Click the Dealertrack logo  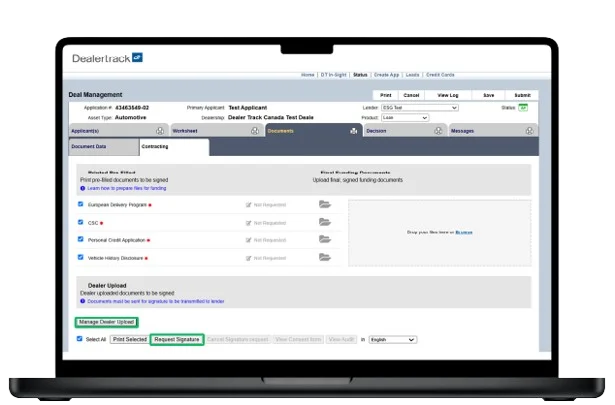108,58
